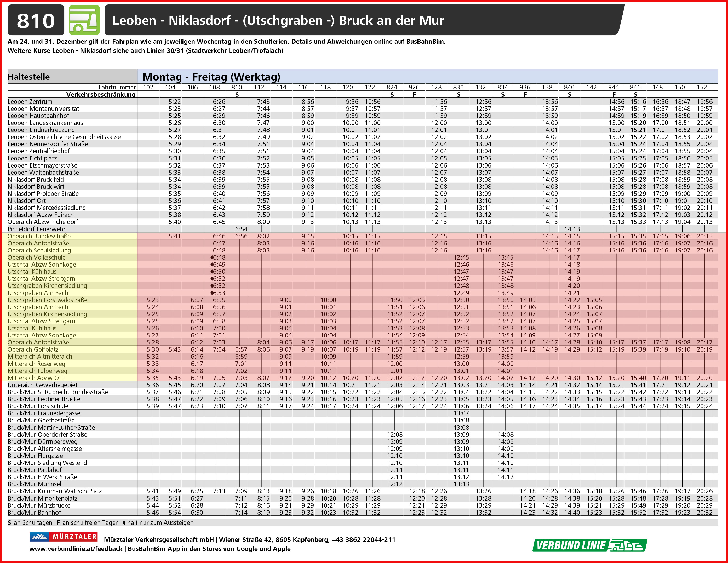Click the route title Leoben - Niklasdorf banner

click(x=278, y=20)
